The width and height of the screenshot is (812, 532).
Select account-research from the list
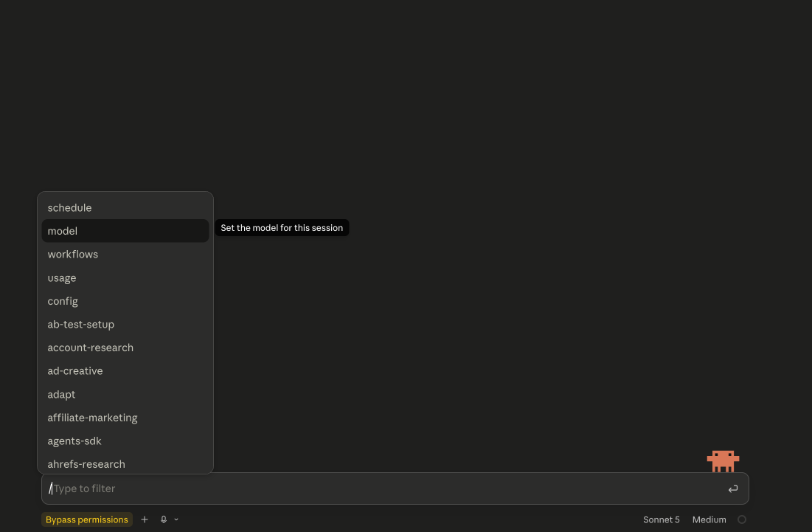125,348
